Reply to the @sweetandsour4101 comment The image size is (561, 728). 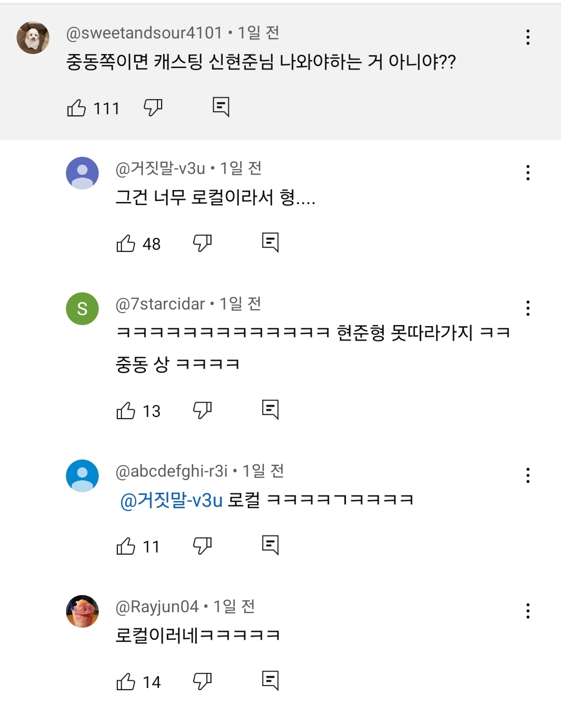(x=221, y=107)
